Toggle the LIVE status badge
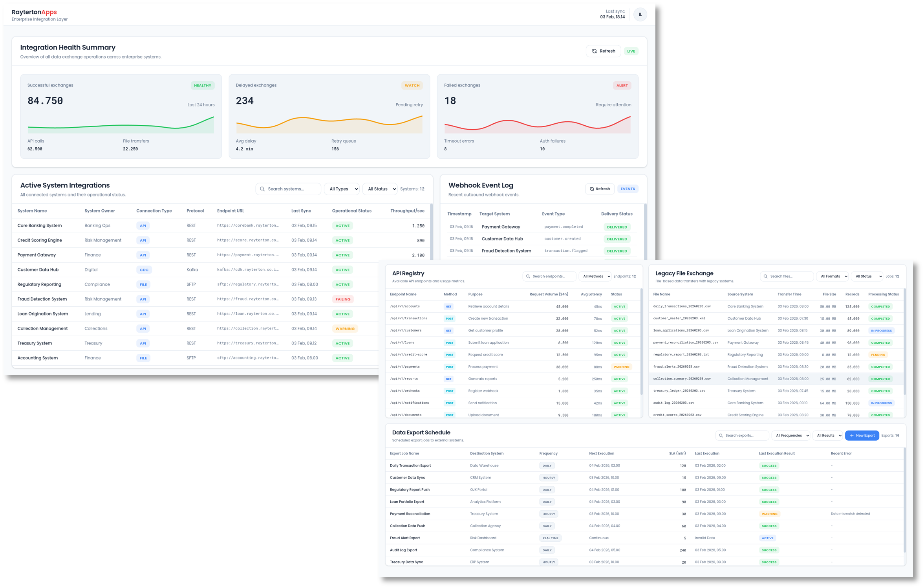The width and height of the screenshot is (924, 588). (x=631, y=51)
